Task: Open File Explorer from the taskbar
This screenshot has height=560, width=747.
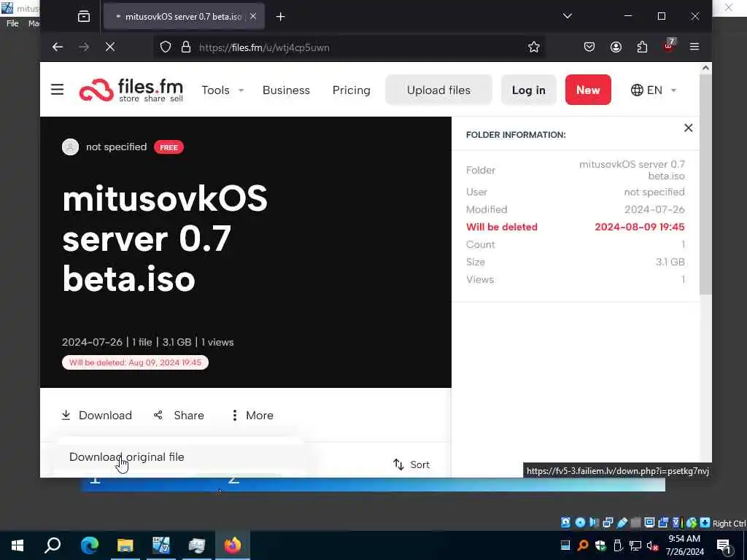Action: [125, 545]
